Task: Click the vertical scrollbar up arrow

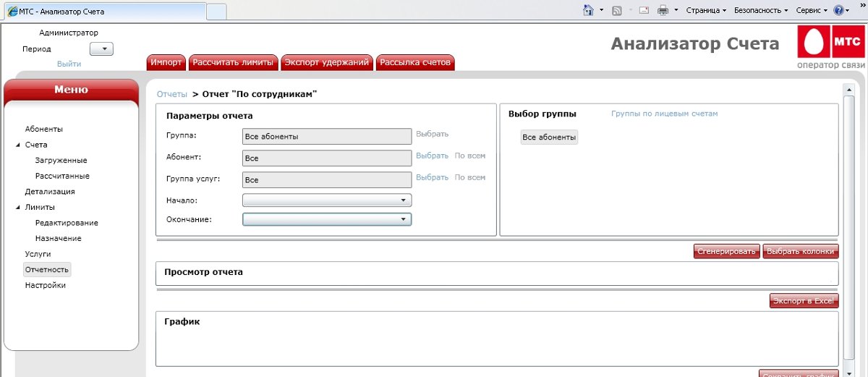Action: pyautogui.click(x=849, y=90)
